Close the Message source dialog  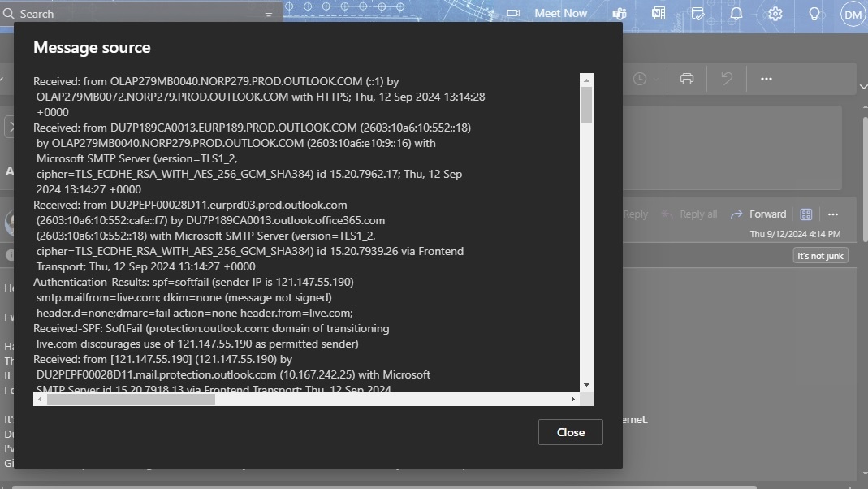pos(570,432)
